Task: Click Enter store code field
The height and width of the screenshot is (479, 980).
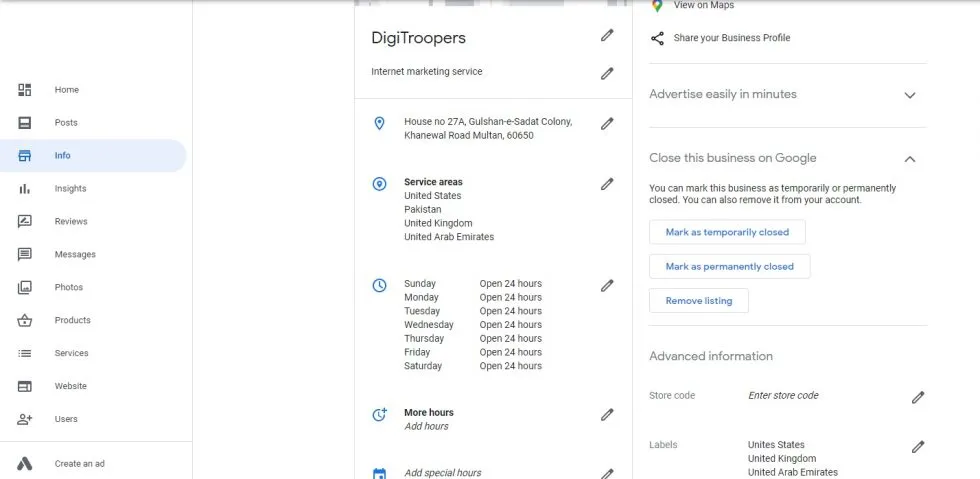Action: pos(783,396)
